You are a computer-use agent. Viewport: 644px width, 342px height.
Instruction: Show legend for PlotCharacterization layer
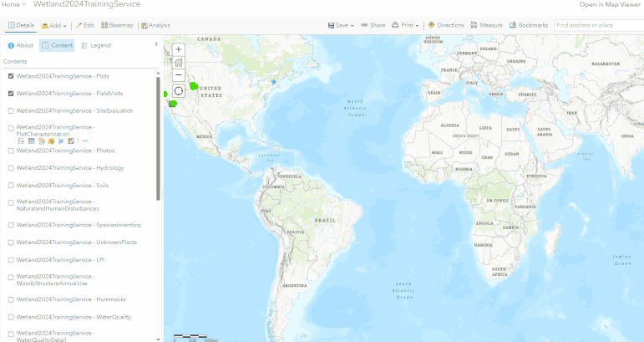click(21, 141)
